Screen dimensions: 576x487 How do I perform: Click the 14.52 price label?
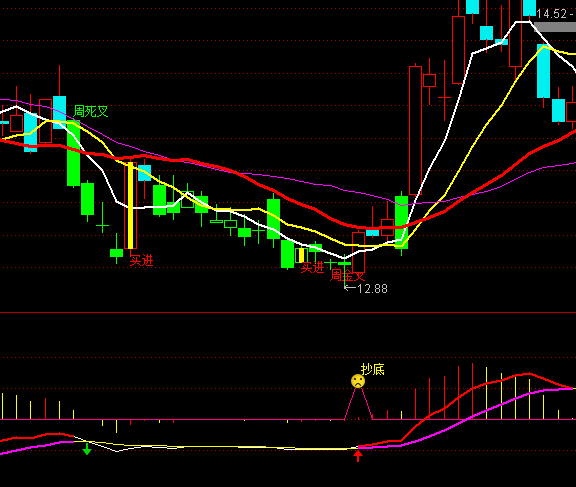click(552, 14)
